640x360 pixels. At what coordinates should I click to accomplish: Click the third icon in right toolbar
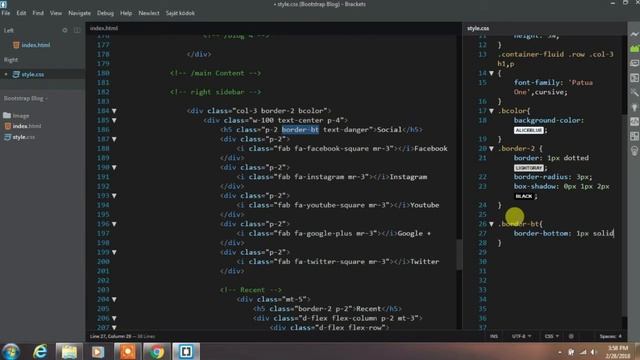coord(634,64)
